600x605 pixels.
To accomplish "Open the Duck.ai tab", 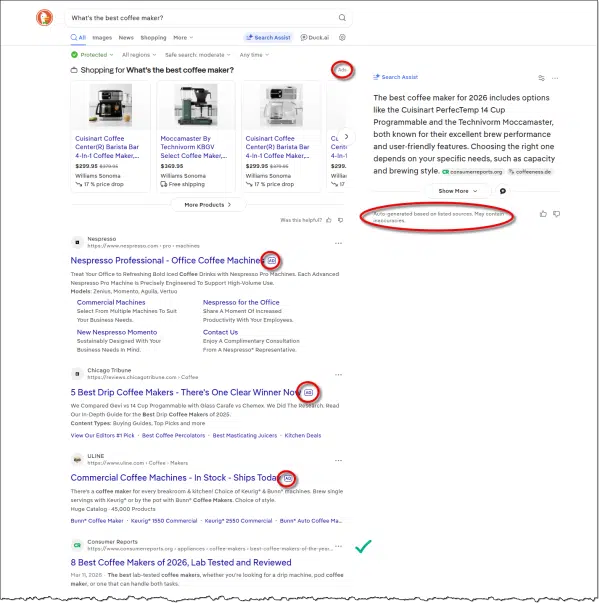I will point(315,37).
